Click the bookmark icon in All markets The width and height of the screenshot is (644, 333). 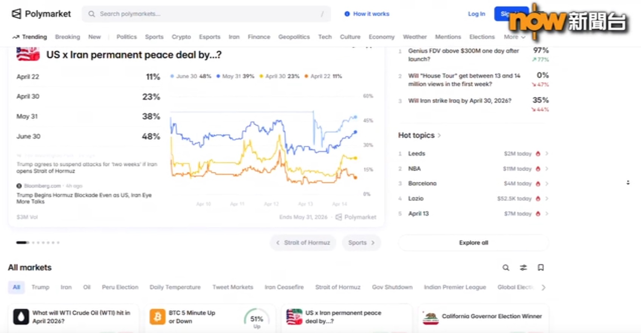pos(540,268)
